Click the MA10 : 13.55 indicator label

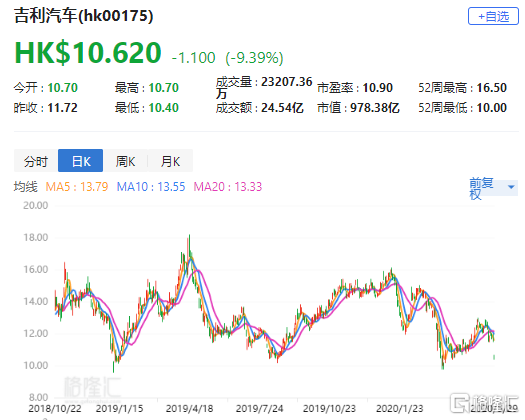(x=151, y=187)
